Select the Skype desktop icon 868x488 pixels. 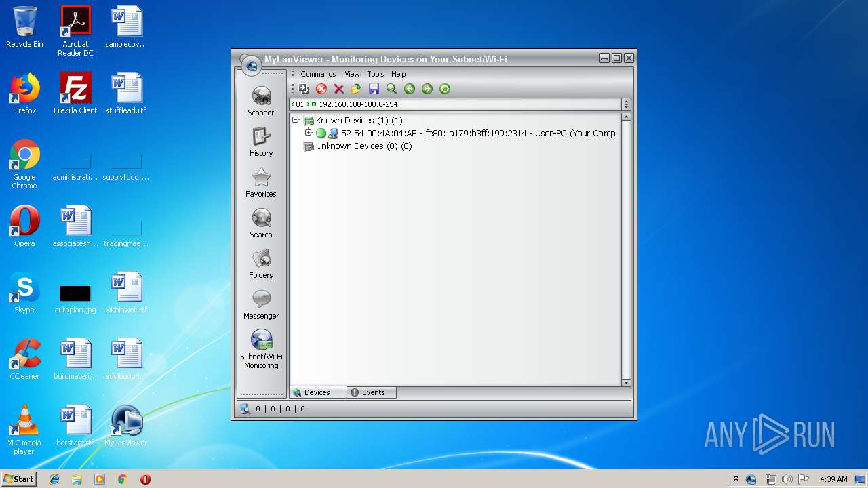24,293
